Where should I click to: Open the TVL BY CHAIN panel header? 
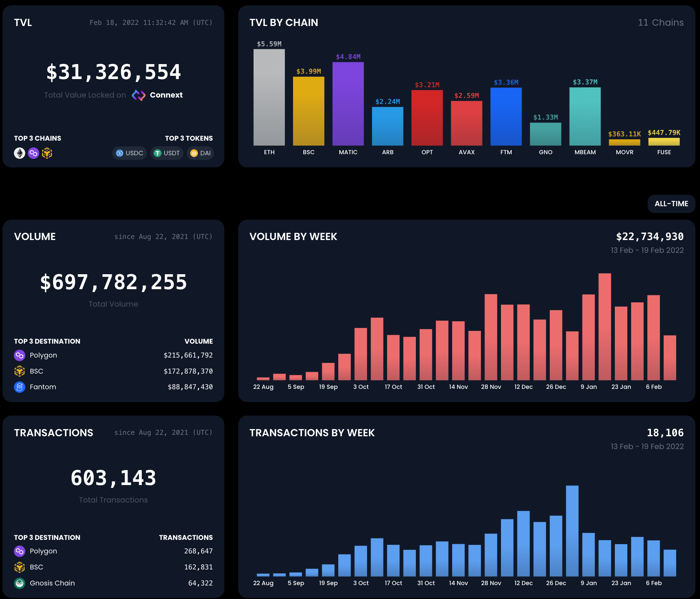(x=284, y=22)
